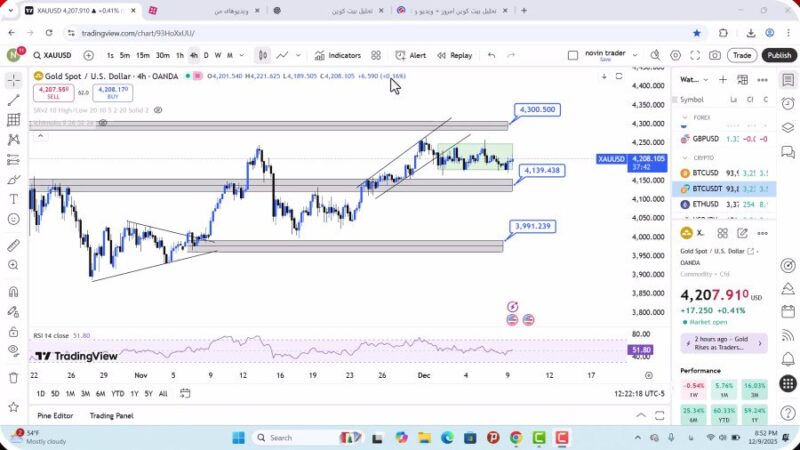Screen dimensions: 800x450
Task: Open the Pine Editor tab
Action: pos(55,416)
